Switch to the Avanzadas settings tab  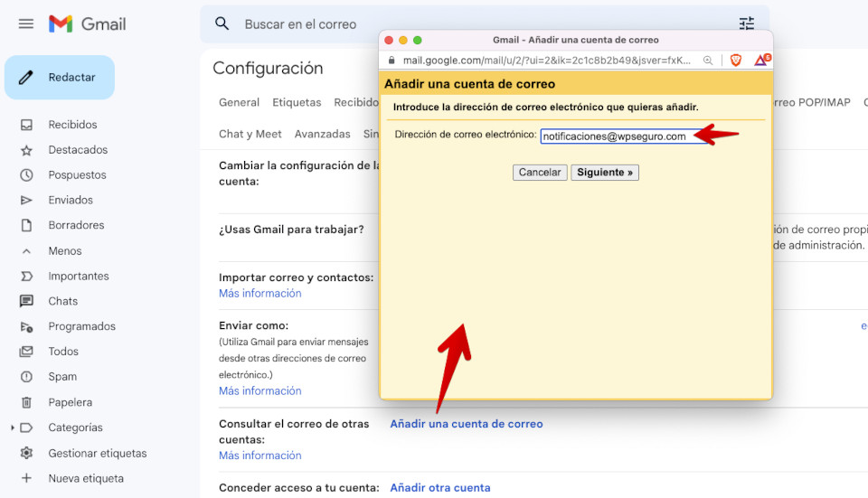click(322, 134)
